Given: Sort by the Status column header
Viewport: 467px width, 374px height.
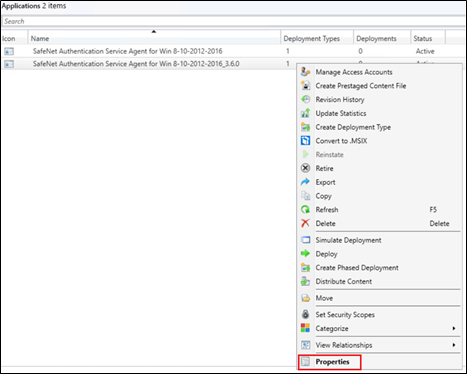Looking at the screenshot, I should tap(428, 39).
